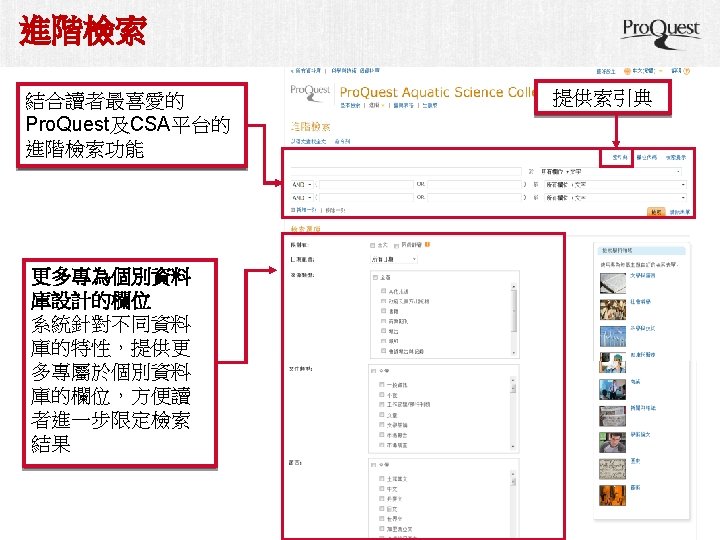Click the history (歷史) subject link
This screenshot has width=720, height=540.
coord(635,461)
